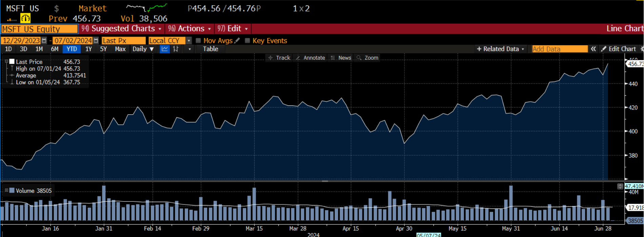Select 1D time range

8,49
